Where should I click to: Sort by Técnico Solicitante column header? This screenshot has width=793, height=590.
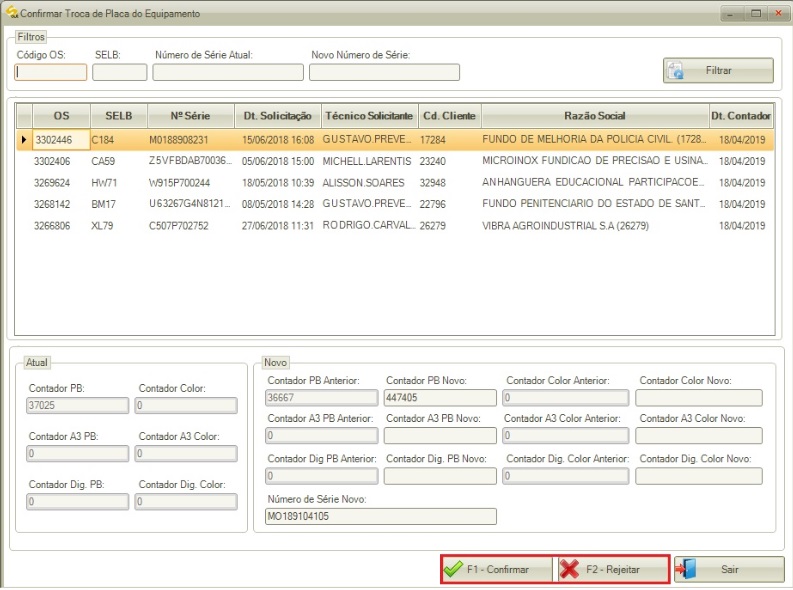point(369,116)
